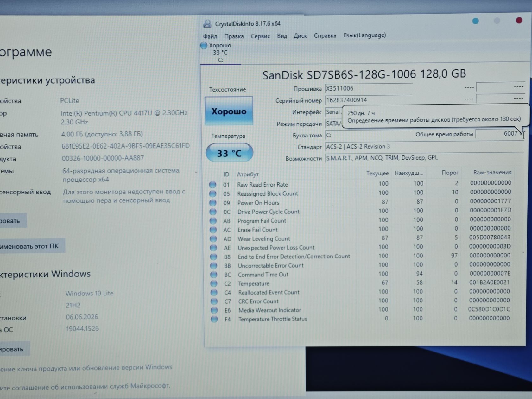Click Microsoft services agreement link in Settings

[x=85, y=386]
